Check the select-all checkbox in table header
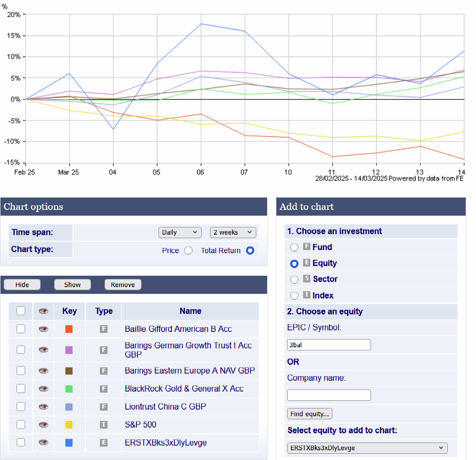This screenshot has height=460, width=476. pos(21,311)
